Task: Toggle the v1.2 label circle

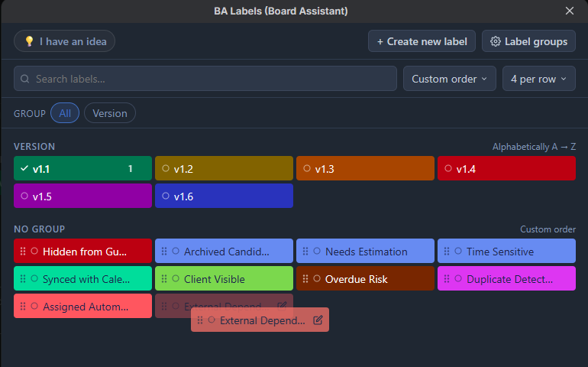Action: [x=166, y=168]
